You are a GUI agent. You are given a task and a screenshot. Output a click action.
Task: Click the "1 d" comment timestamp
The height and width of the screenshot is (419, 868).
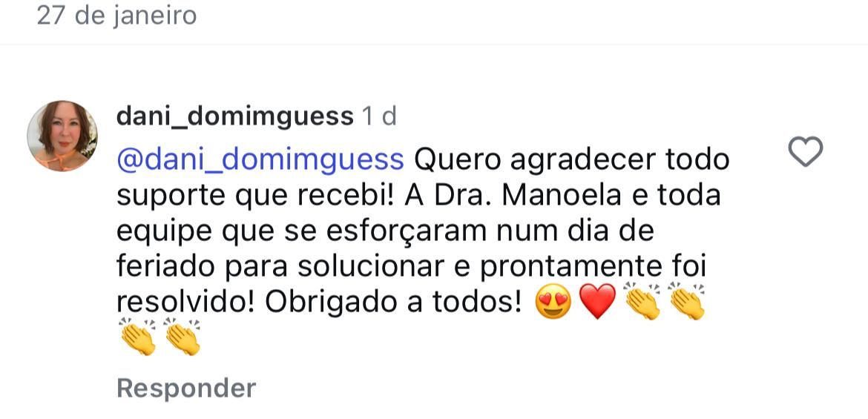[x=379, y=116]
